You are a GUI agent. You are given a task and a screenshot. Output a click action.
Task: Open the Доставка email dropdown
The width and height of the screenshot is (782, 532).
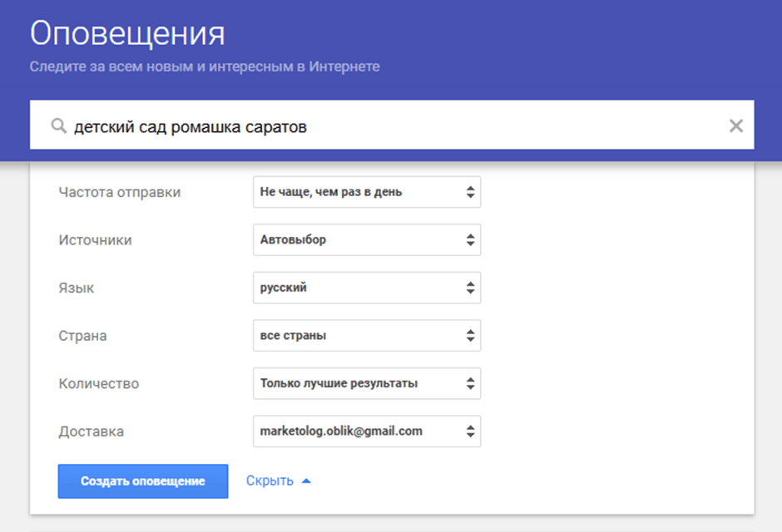pos(366,431)
